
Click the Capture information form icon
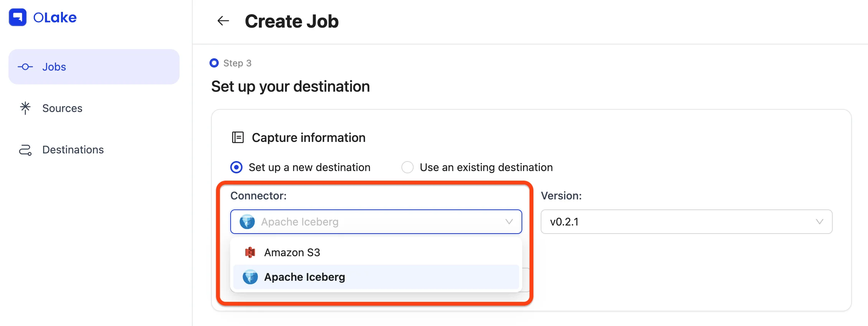coord(238,137)
